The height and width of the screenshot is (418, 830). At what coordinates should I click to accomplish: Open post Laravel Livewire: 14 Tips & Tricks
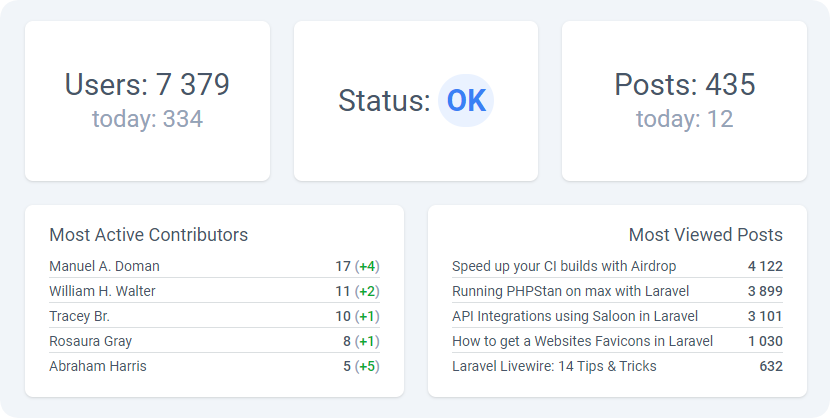pyautogui.click(x=554, y=366)
